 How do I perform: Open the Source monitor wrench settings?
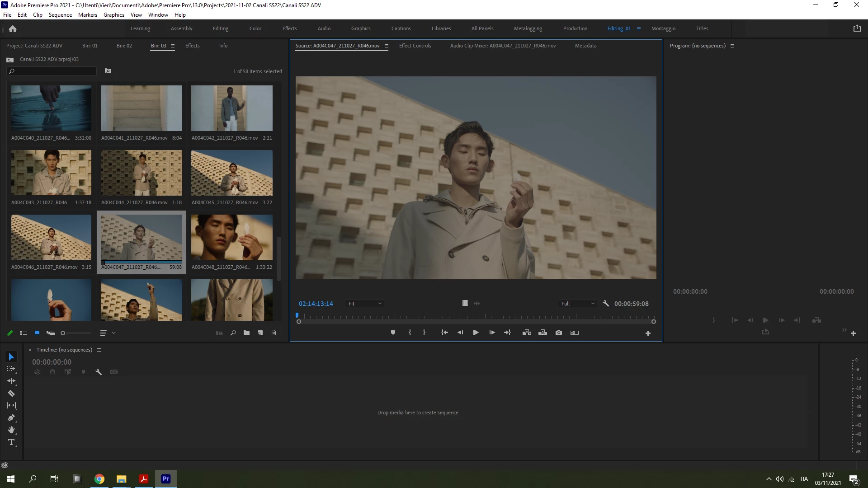tap(606, 304)
